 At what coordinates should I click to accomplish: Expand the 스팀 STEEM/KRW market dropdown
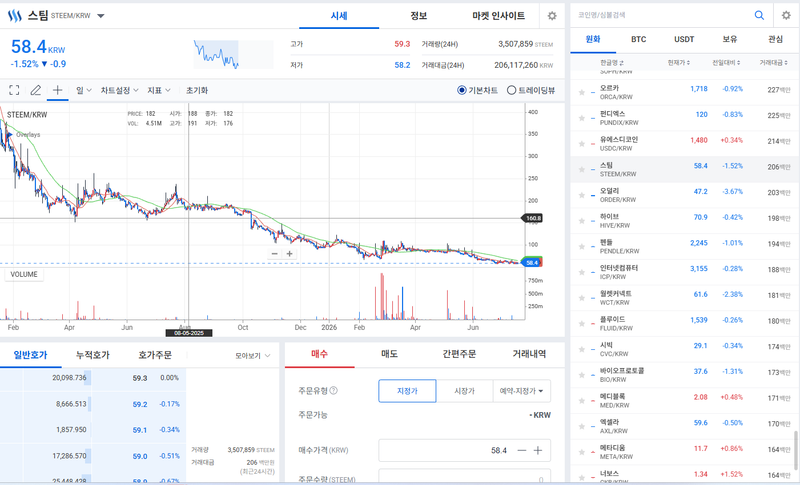pyautogui.click(x=101, y=16)
